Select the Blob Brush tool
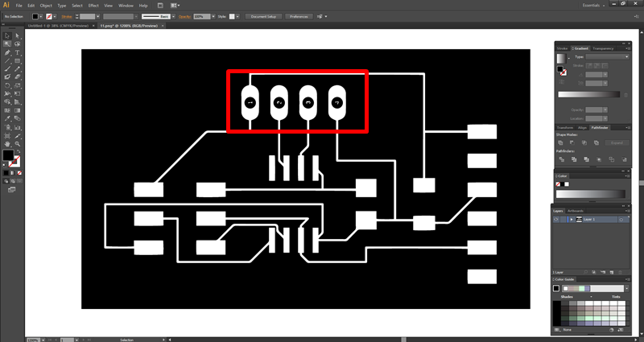The height and width of the screenshot is (342, 644). (x=7, y=76)
